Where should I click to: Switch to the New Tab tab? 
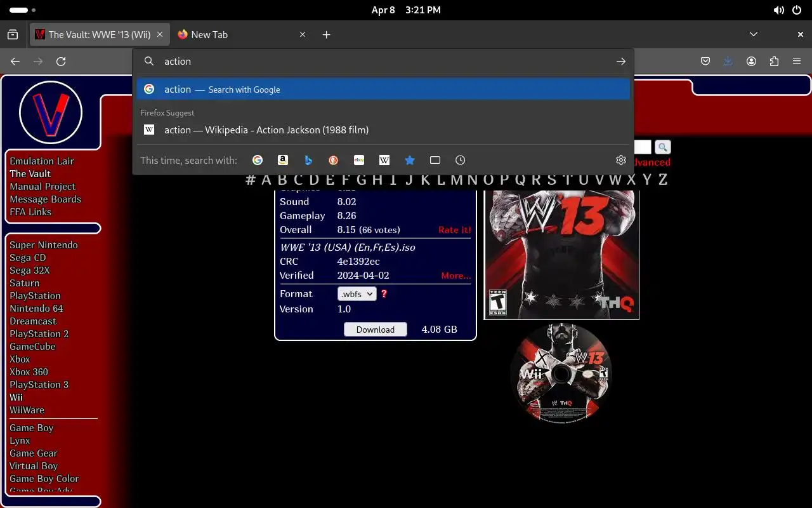click(x=242, y=35)
